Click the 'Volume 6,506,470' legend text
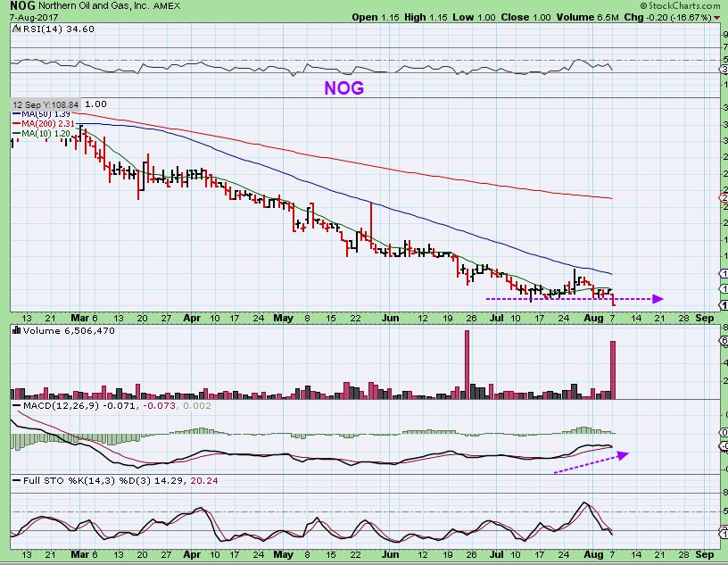The height and width of the screenshot is (565, 728). pos(69,330)
